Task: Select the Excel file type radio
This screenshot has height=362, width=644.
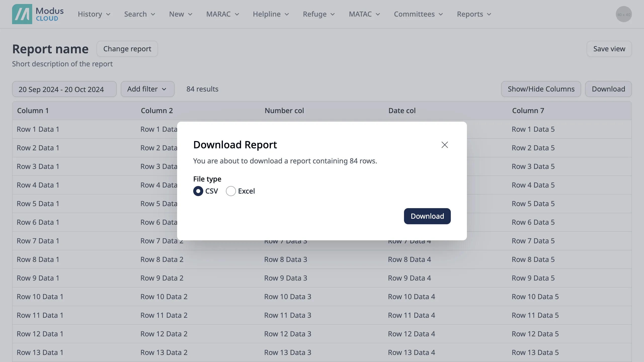Action: pos(231,191)
